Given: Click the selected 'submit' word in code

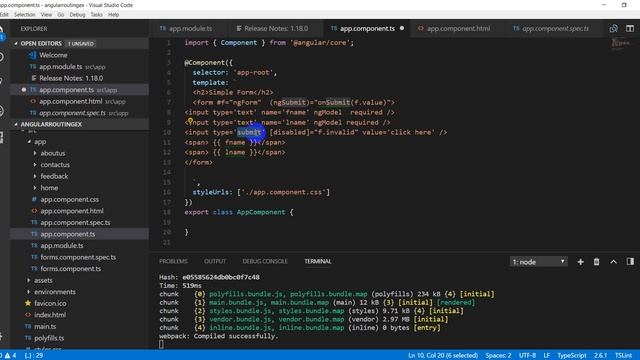Looking at the screenshot, I should pos(249,132).
